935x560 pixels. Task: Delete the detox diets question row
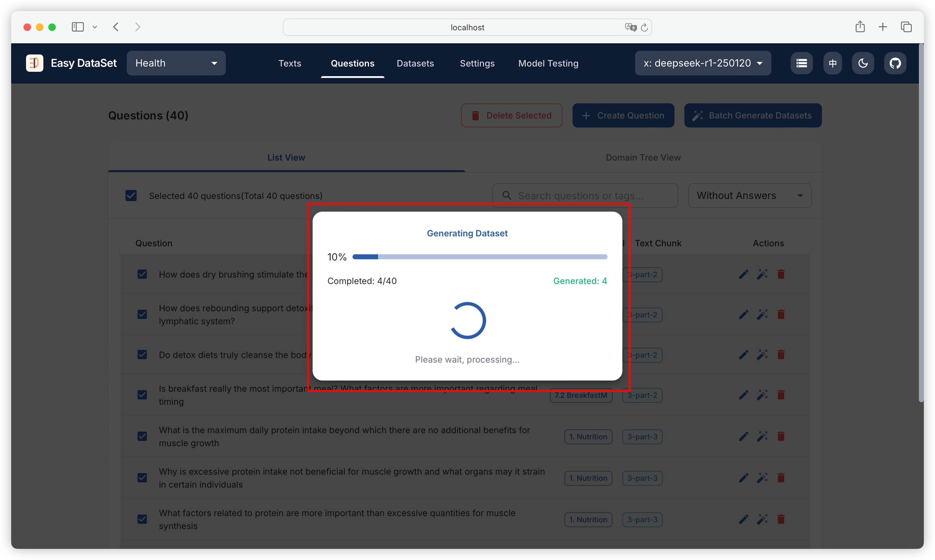(x=781, y=355)
